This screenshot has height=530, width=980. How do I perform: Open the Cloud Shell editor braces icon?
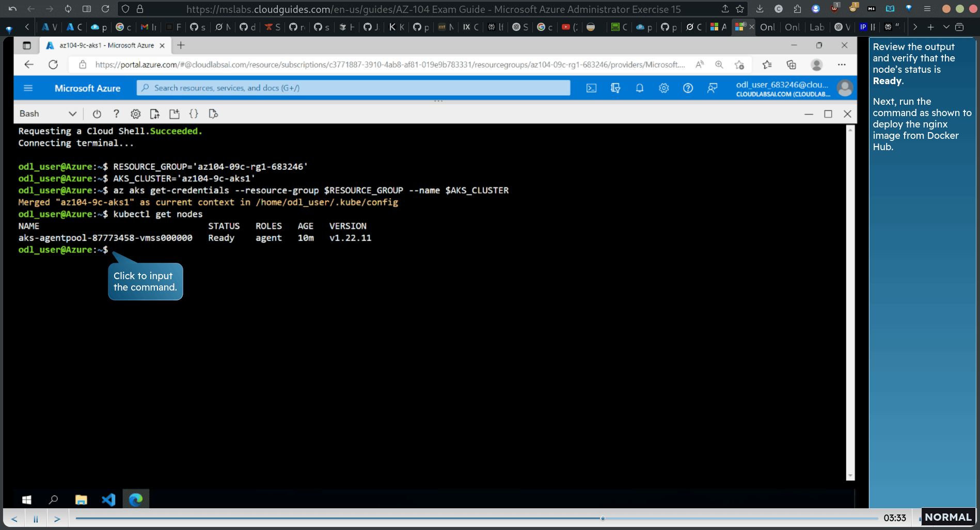pyautogui.click(x=194, y=114)
